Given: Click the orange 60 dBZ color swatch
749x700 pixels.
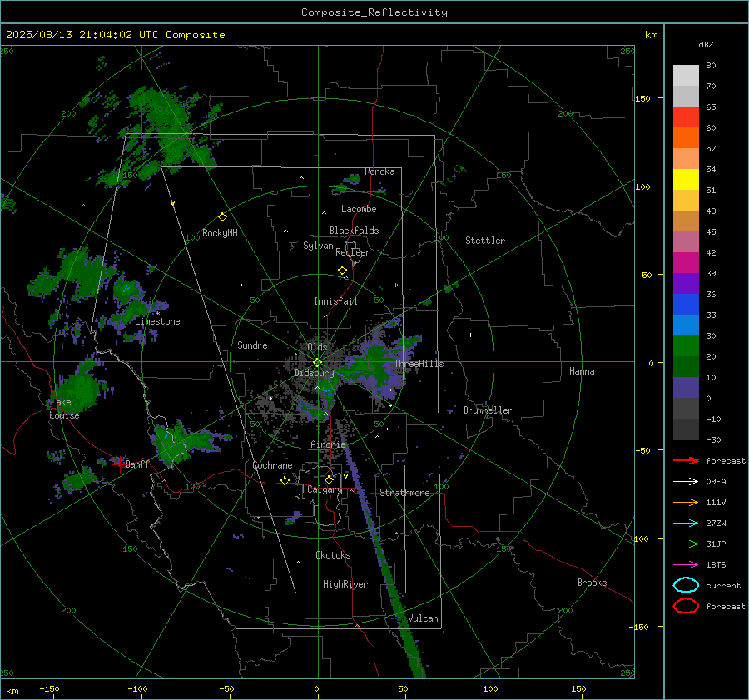Looking at the screenshot, I should (x=686, y=137).
